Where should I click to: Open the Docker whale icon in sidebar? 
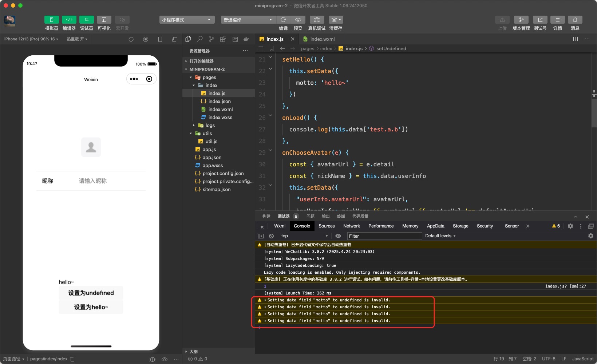click(x=246, y=39)
